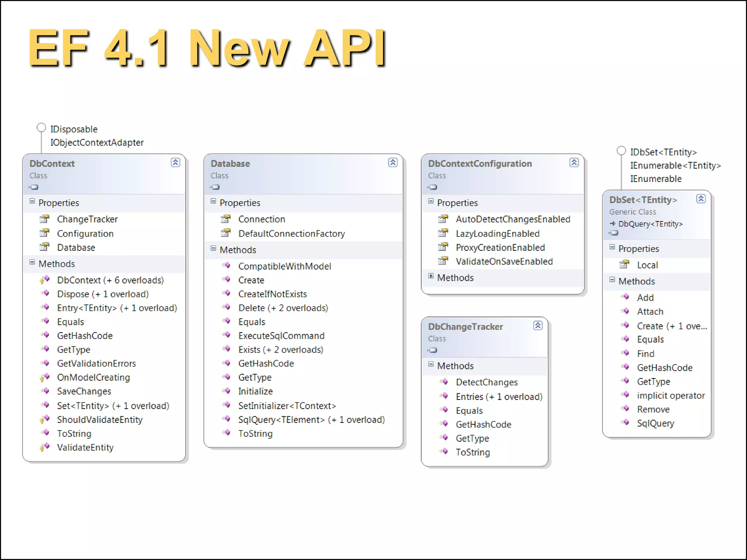The width and height of the screenshot is (747, 560).
Task: Select 'SqlQuery<TElement> (+ 1 overload)' method
Action: coord(311,420)
